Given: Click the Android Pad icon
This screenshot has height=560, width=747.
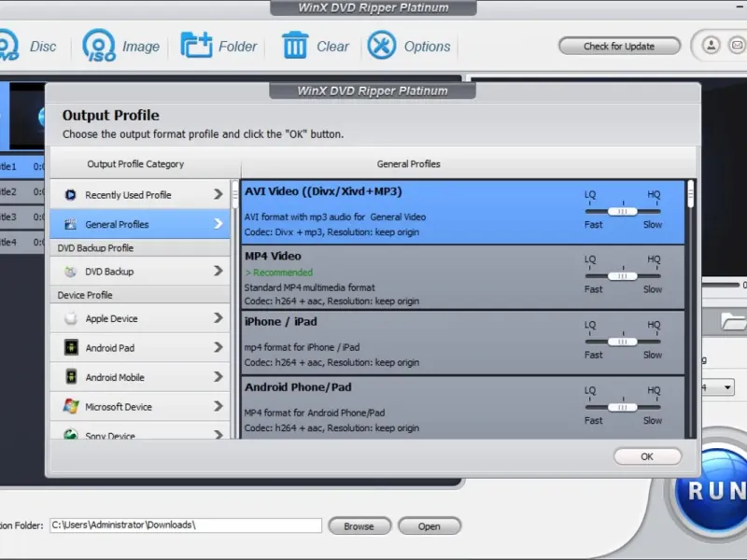Looking at the screenshot, I should 71,347.
